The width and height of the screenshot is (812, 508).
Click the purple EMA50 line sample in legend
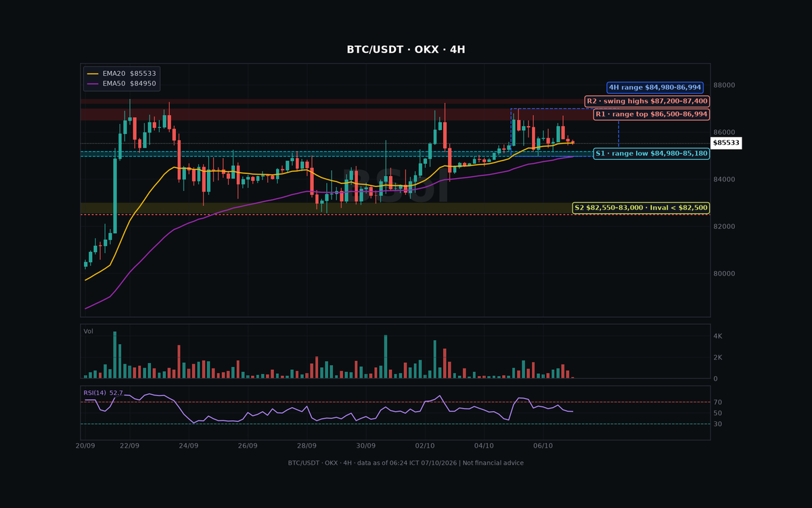point(93,84)
